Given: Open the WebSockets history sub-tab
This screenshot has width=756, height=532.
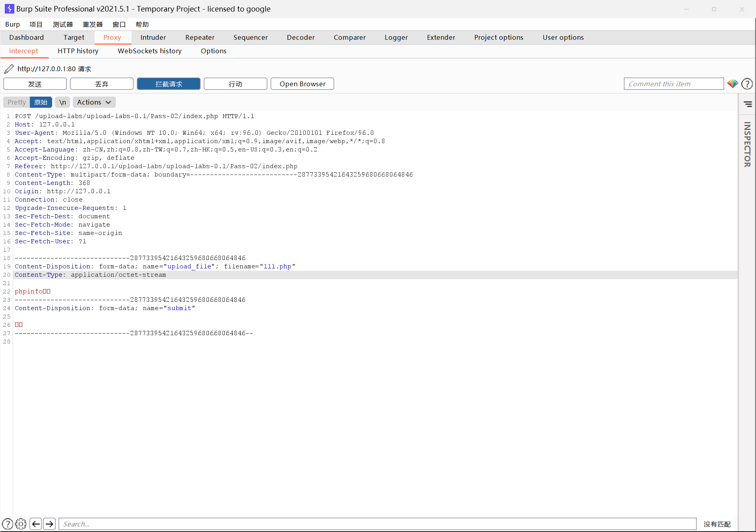Looking at the screenshot, I should pos(150,51).
